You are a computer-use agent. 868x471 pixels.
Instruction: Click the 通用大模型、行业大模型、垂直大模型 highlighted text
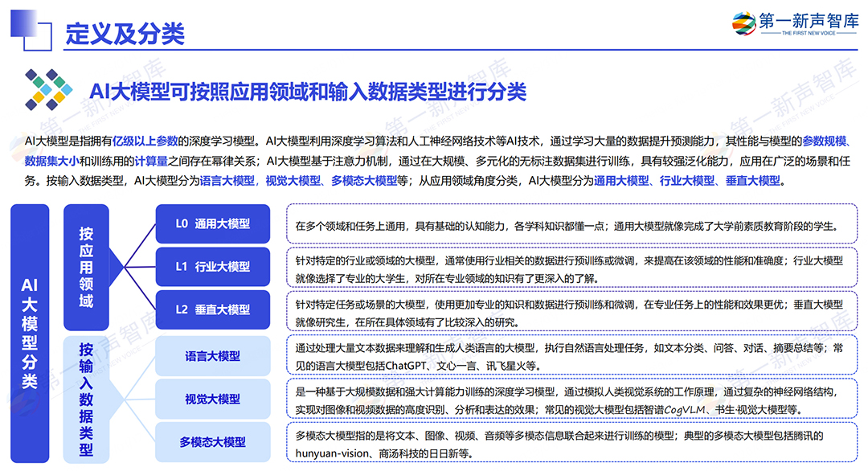[686, 180]
